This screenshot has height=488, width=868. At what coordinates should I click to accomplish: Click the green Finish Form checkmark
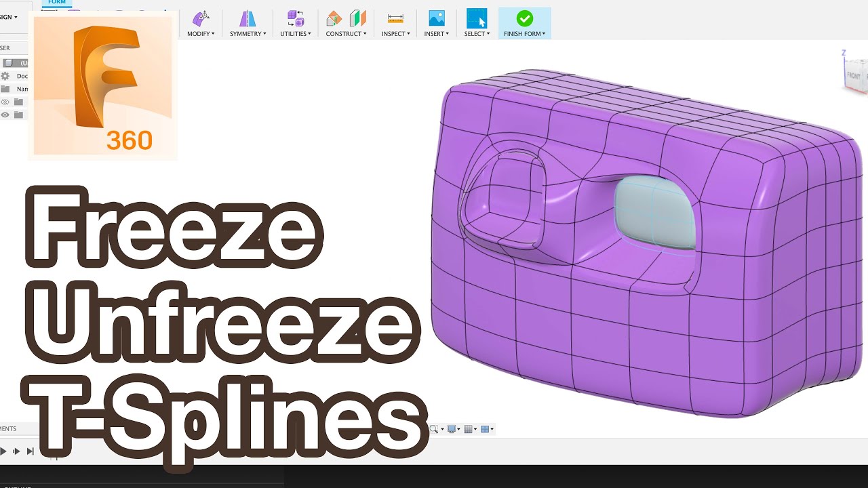point(524,18)
